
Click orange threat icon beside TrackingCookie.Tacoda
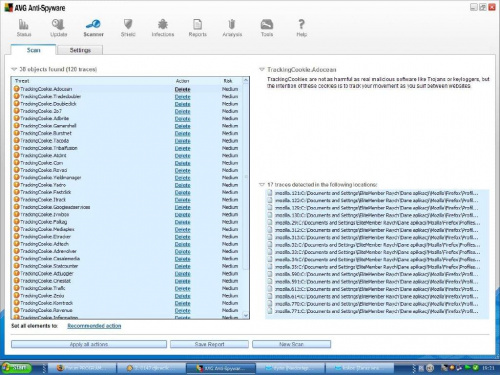tap(16, 140)
